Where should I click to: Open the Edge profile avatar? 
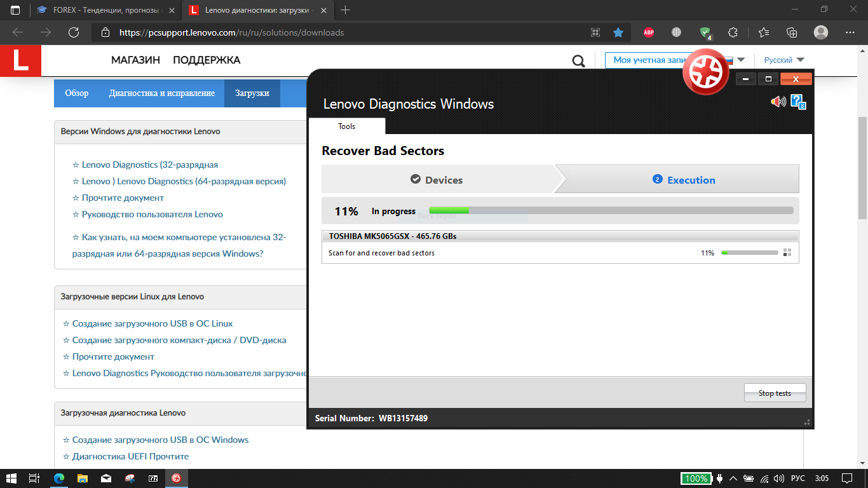[x=821, y=32]
